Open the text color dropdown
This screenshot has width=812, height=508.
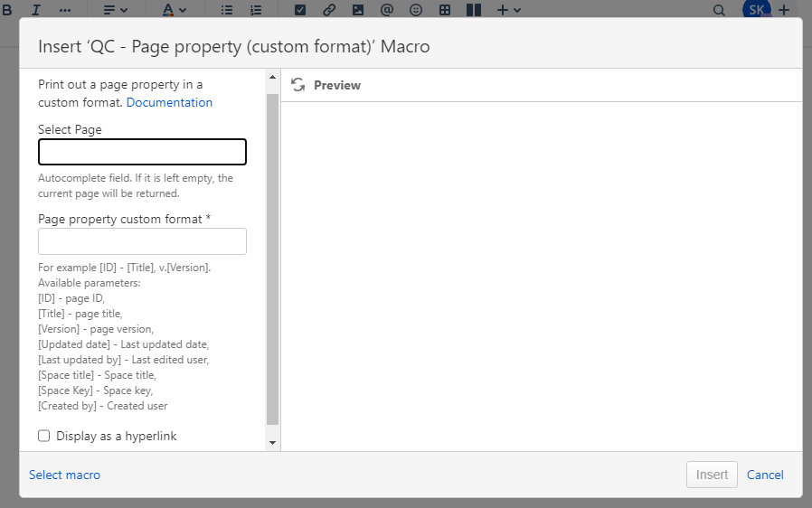[175, 10]
